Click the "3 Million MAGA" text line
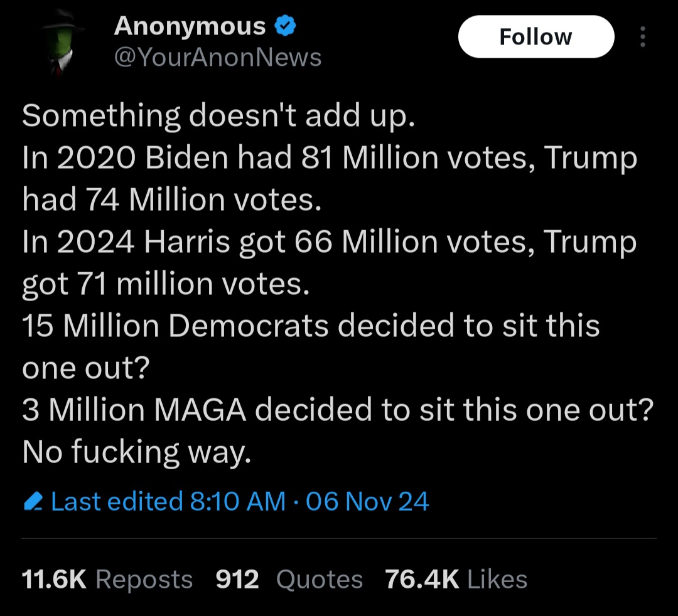Screen dimensions: 678x616 coord(338,410)
